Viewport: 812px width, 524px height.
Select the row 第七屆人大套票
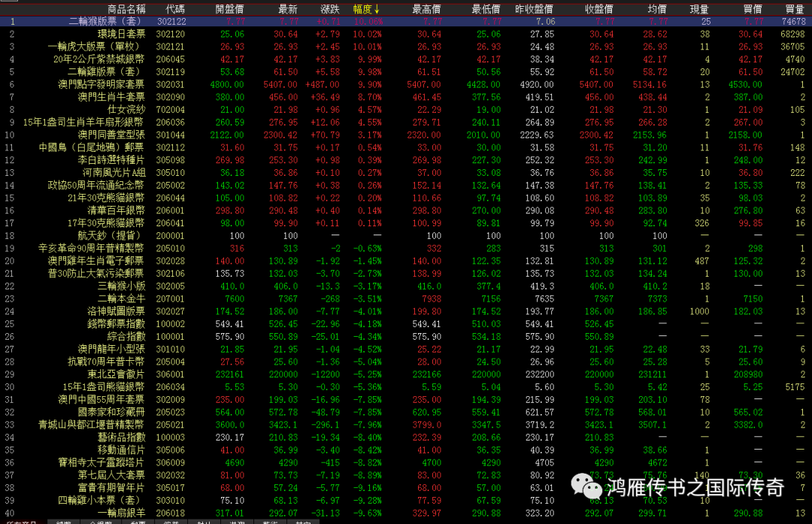tap(406, 475)
